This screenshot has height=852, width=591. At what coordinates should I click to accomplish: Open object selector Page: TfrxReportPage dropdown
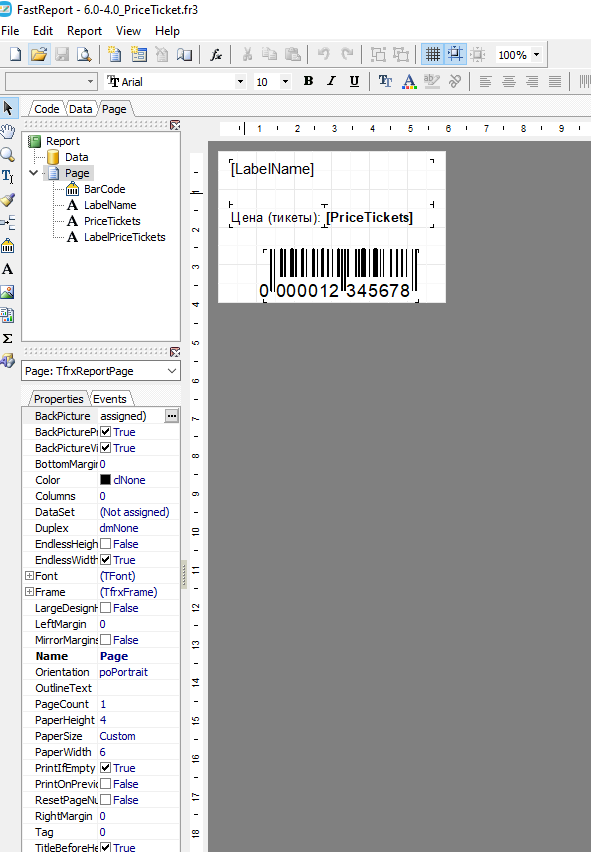click(172, 371)
